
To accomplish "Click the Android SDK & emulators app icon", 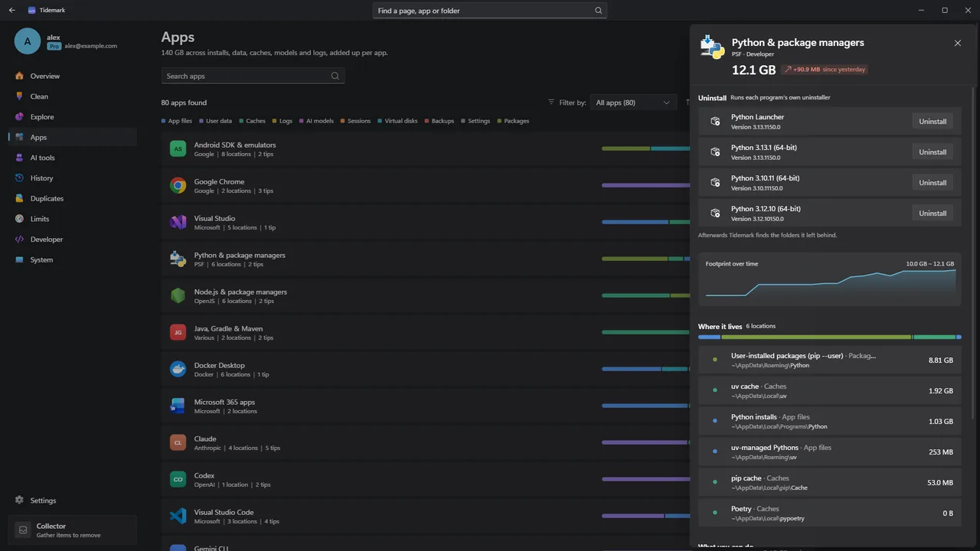I will point(178,149).
